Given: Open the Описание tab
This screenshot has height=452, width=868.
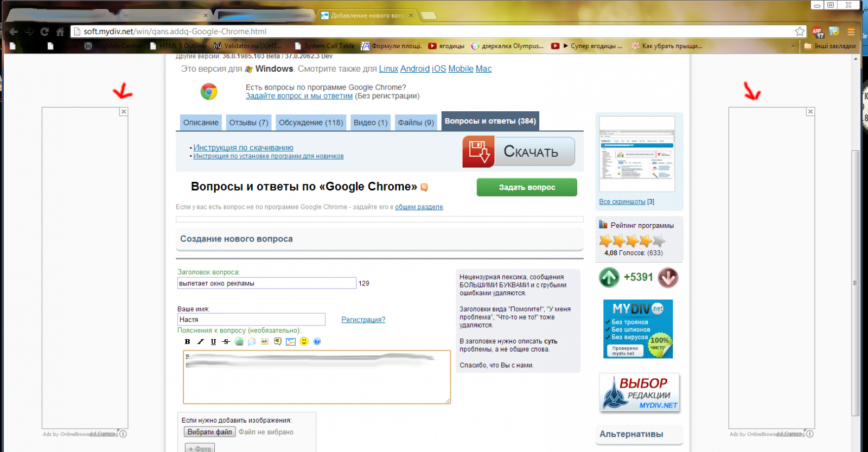Looking at the screenshot, I should pyautogui.click(x=201, y=123).
